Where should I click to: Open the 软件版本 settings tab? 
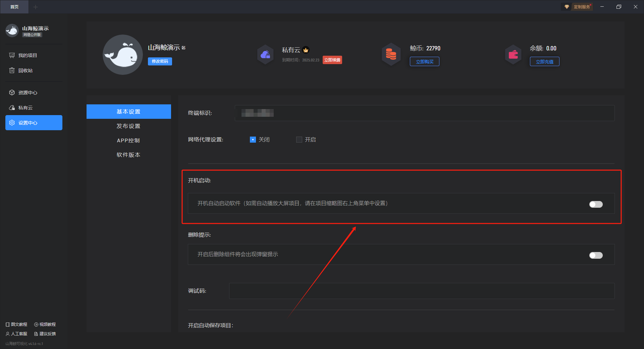[x=128, y=155]
